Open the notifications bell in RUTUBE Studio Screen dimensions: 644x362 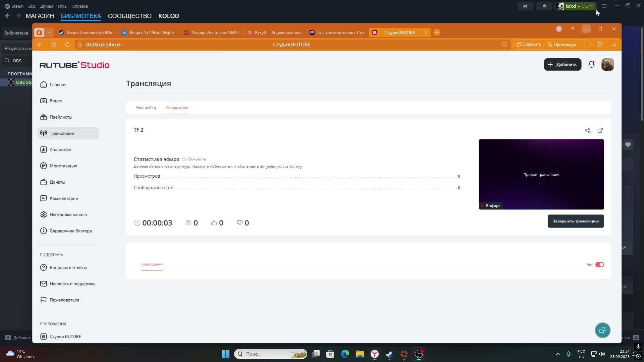pos(591,64)
